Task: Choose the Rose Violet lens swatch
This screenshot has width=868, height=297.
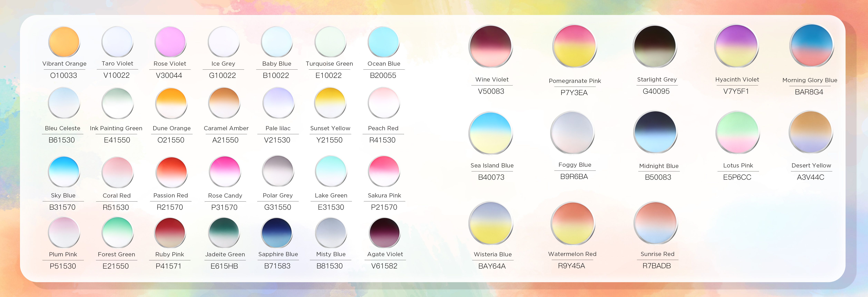Action: pyautogui.click(x=170, y=42)
